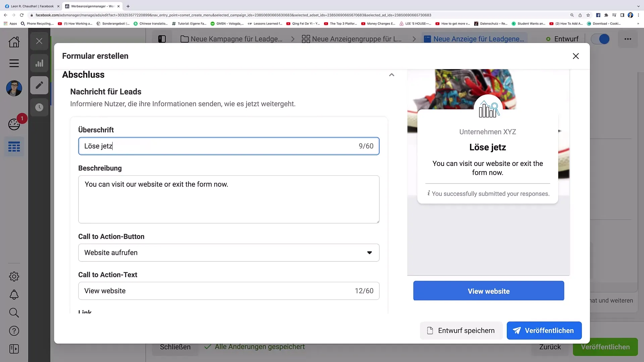Click the close dialog X button
The height and width of the screenshot is (362, 644).
click(x=576, y=56)
